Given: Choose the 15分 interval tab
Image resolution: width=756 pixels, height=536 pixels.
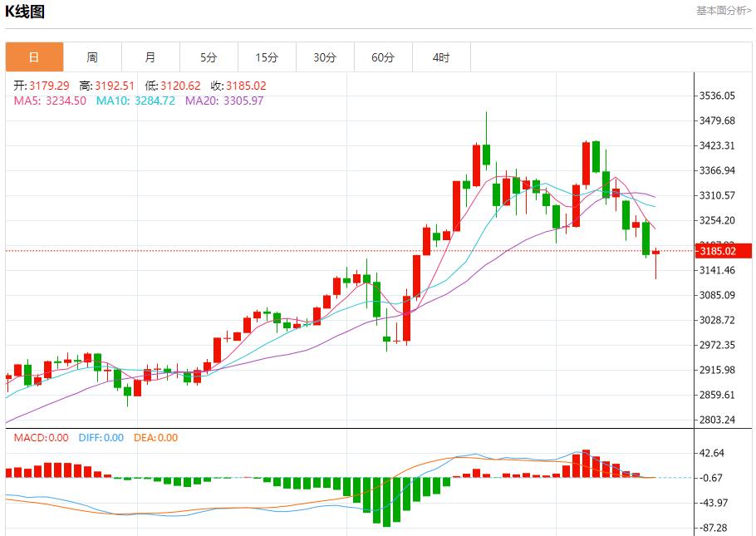Looking at the screenshot, I should click(x=267, y=57).
